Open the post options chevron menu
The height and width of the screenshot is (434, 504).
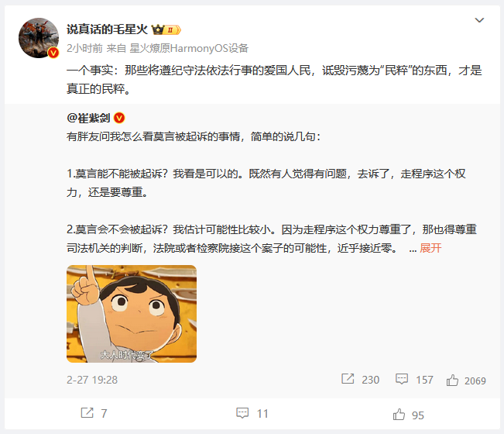pos(479,20)
